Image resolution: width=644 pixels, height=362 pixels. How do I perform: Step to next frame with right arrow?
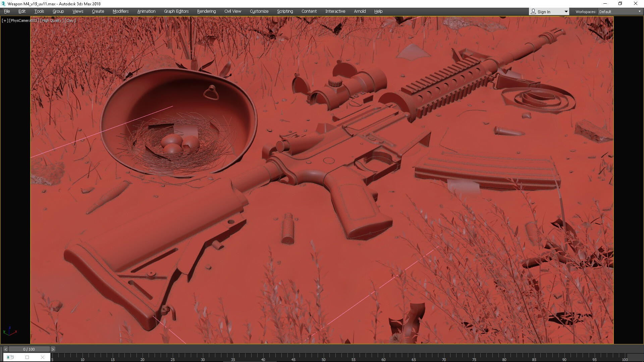click(x=53, y=349)
